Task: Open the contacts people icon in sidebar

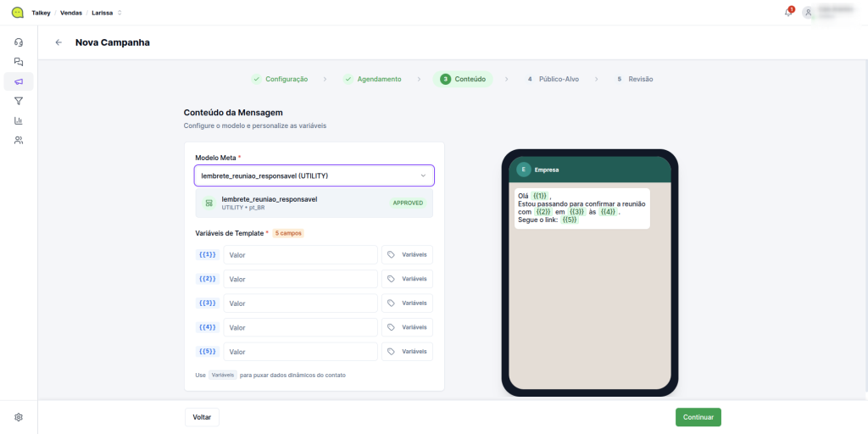Action: click(x=19, y=140)
